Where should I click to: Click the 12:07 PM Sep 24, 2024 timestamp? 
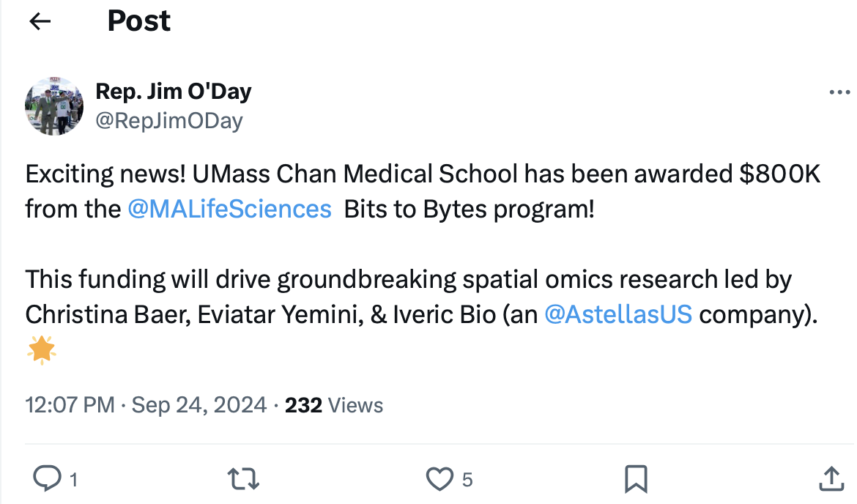pos(146,404)
